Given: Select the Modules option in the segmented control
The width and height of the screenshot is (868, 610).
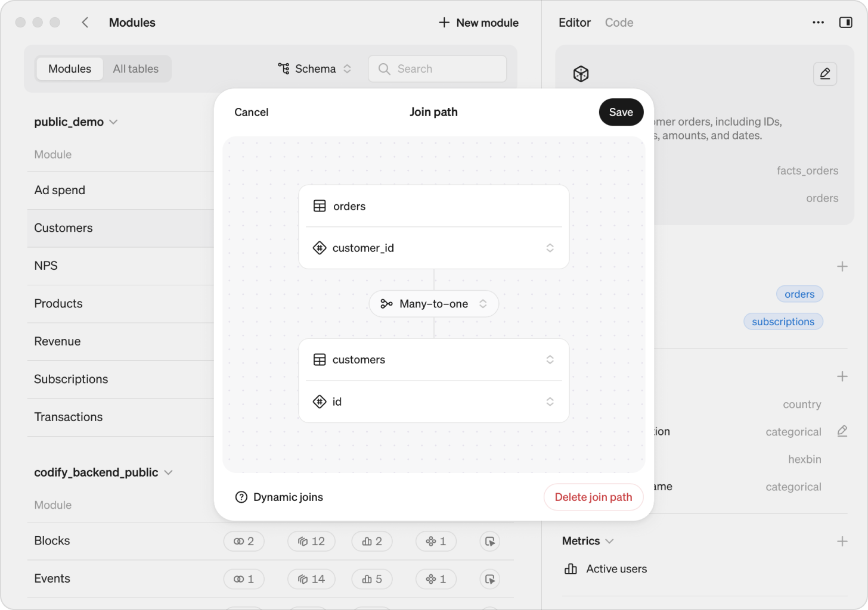Looking at the screenshot, I should 69,69.
